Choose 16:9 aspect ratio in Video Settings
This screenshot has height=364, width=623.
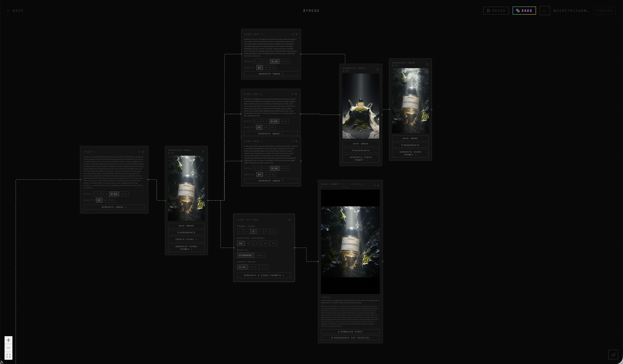[x=253, y=267]
